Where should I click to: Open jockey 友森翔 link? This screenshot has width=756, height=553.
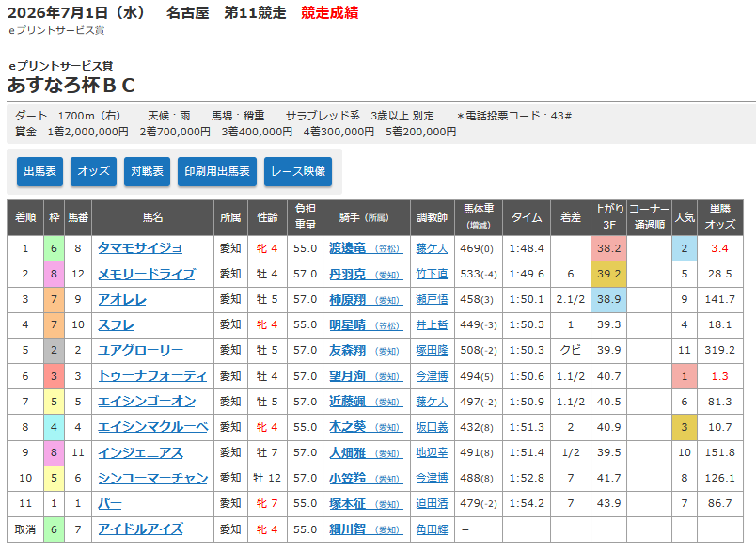(366, 351)
